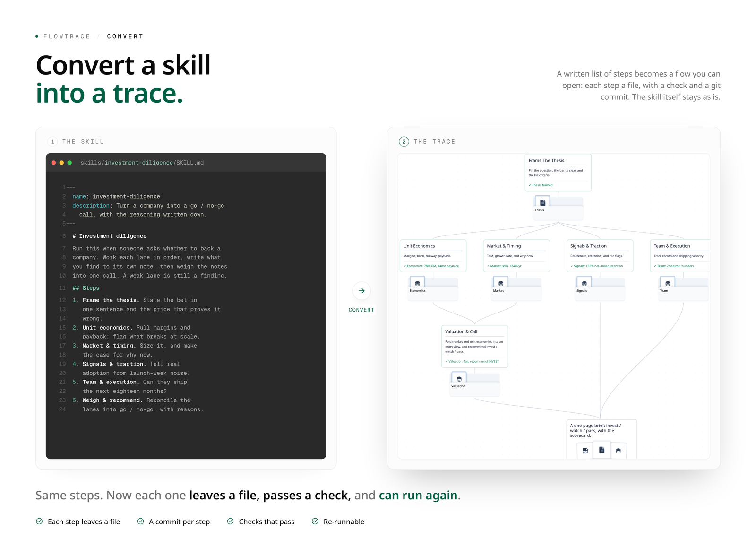This screenshot has height=557, width=756.
Task: Open the Economics database file icon
Action: tap(417, 283)
